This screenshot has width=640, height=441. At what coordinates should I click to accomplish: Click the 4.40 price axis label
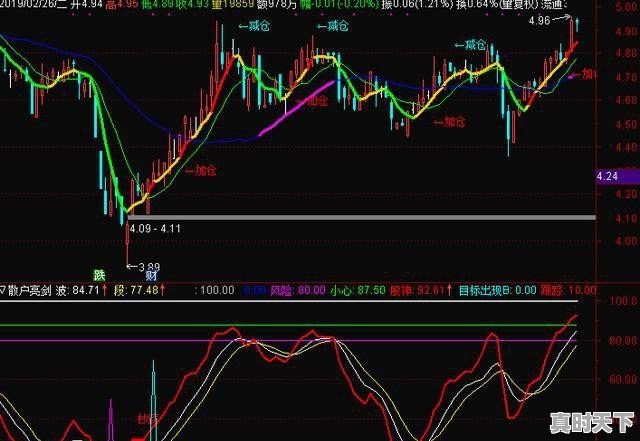coord(627,147)
